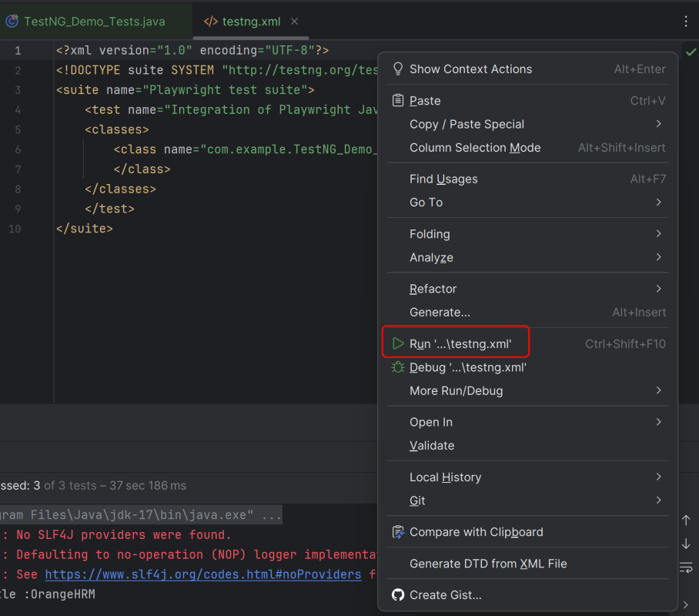Toggle Column Selection Mode

point(475,148)
